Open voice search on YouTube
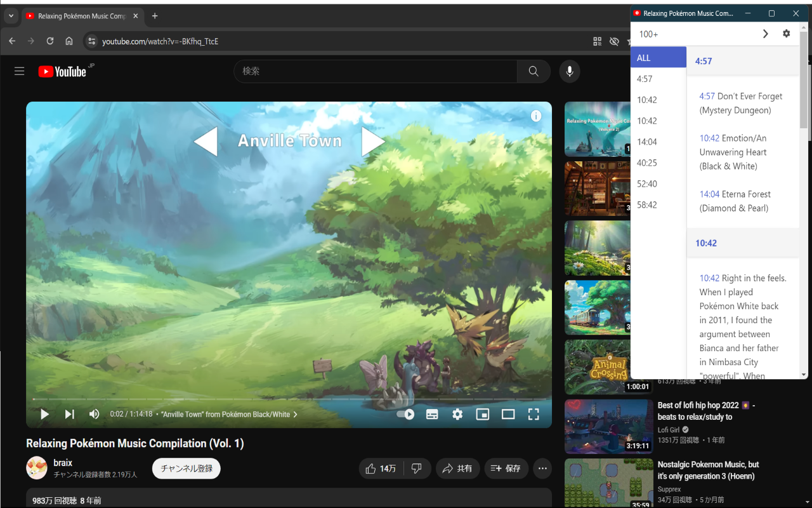This screenshot has height=508, width=812. pos(569,71)
